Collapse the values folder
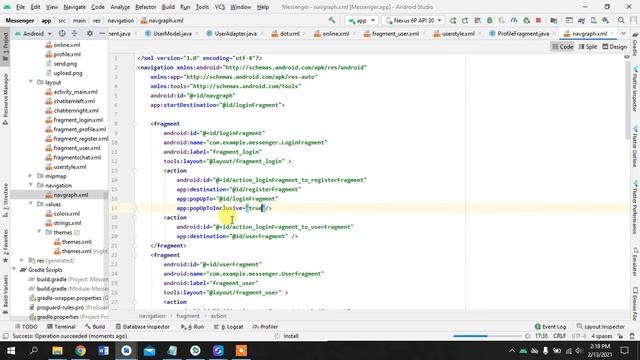 coord(31,204)
